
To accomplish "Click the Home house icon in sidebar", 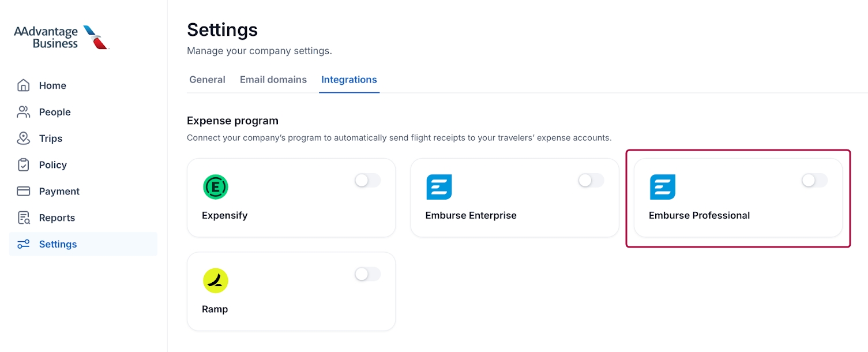I will click(23, 85).
